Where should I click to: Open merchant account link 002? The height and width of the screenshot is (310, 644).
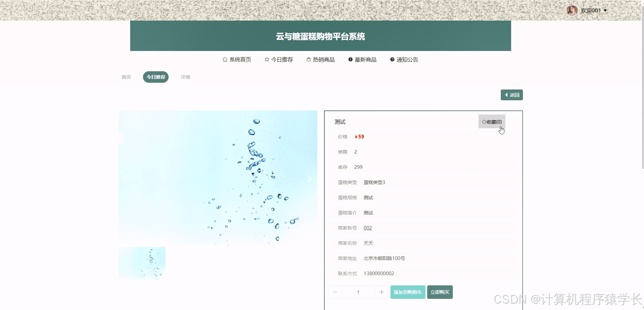[368, 228]
